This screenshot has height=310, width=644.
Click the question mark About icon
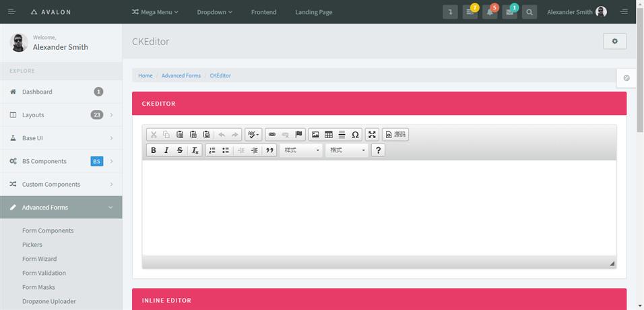pos(379,150)
